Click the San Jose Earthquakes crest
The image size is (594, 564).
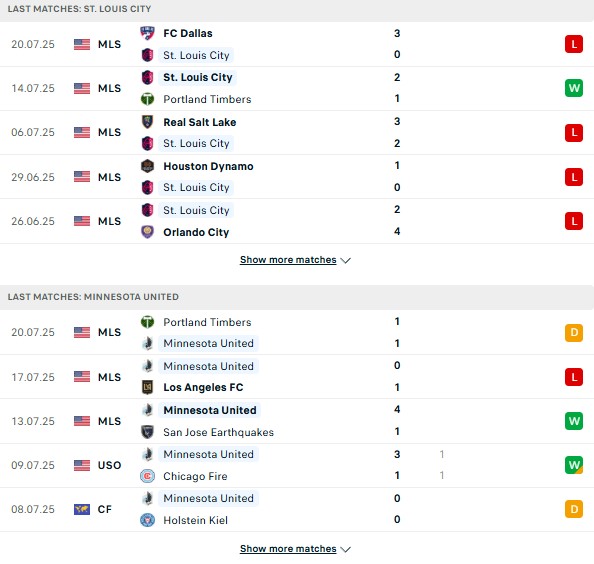click(x=147, y=432)
